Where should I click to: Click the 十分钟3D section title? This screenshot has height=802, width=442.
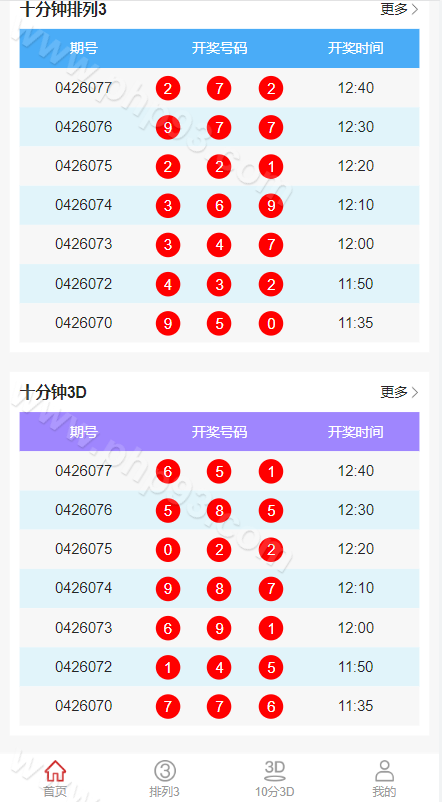(53, 392)
